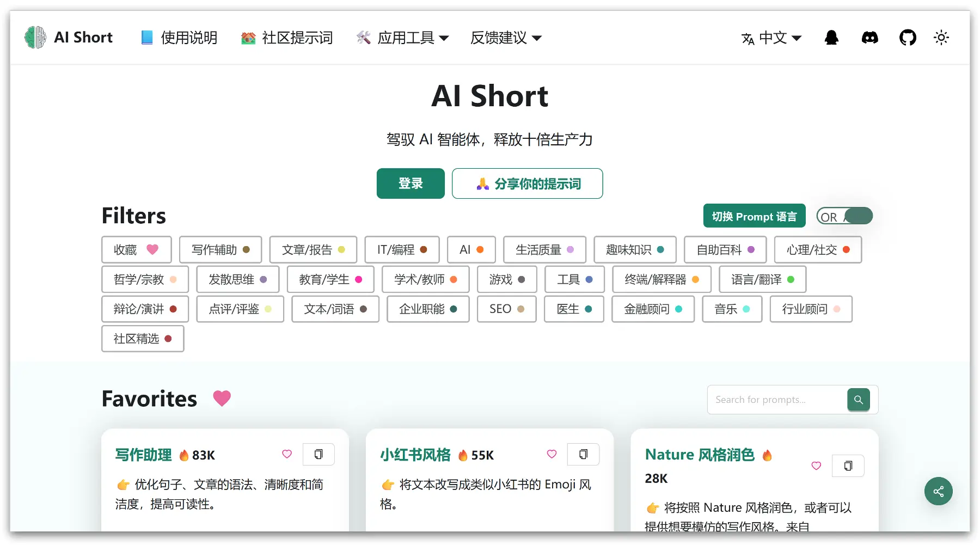Click the 切换 Prompt 语言 button

[755, 216]
